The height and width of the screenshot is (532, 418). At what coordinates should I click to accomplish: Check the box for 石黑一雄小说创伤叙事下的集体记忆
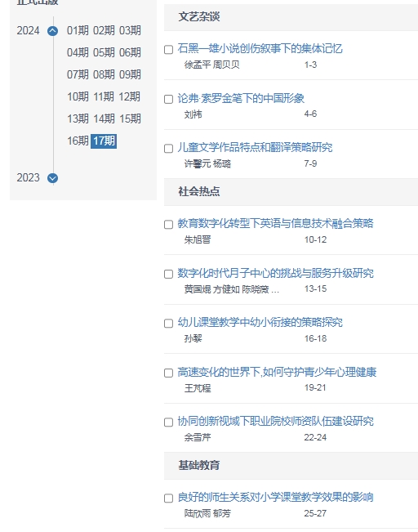point(168,50)
